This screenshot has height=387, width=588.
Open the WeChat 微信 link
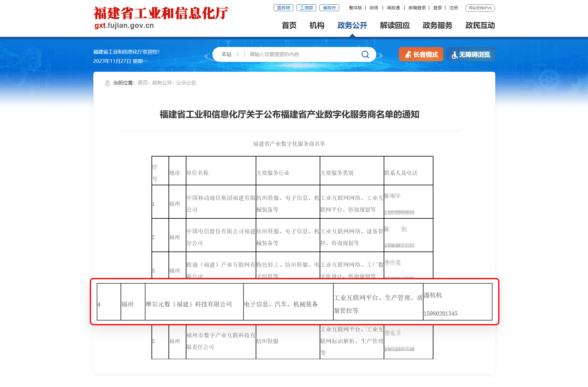[x=373, y=8]
